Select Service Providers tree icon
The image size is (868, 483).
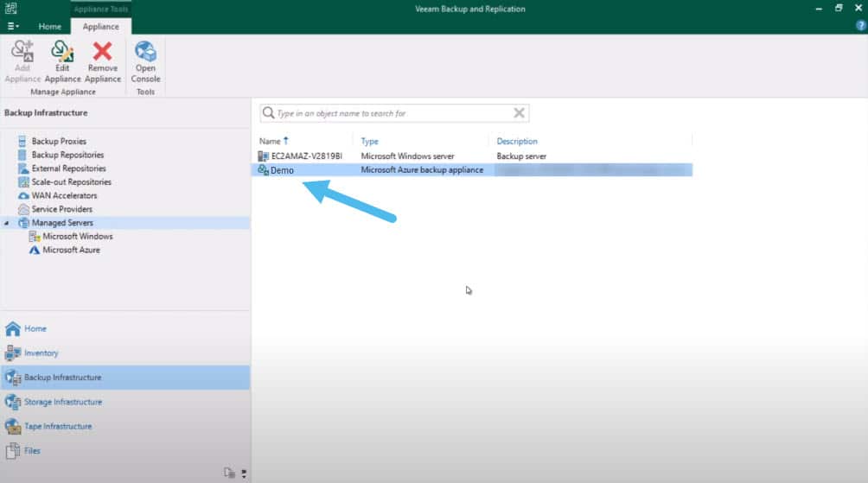[x=23, y=209]
